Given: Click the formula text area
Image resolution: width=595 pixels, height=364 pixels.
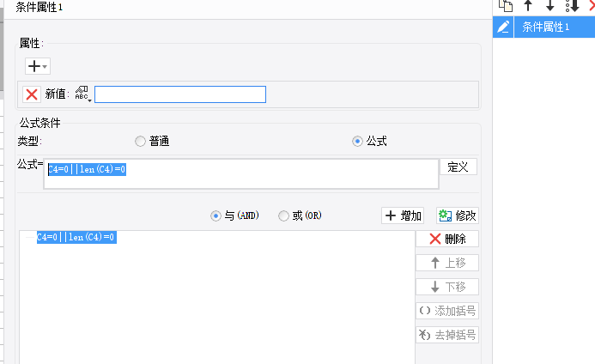Looking at the screenshot, I should (241, 173).
